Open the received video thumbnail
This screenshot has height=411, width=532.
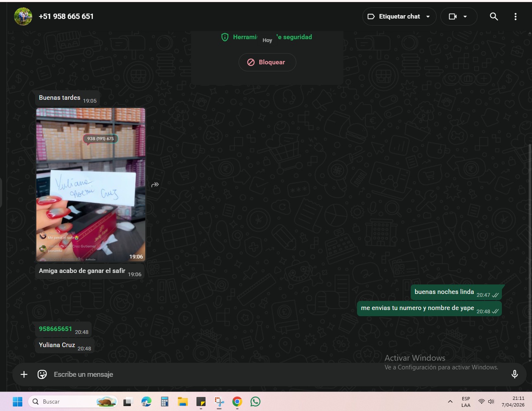pos(91,185)
